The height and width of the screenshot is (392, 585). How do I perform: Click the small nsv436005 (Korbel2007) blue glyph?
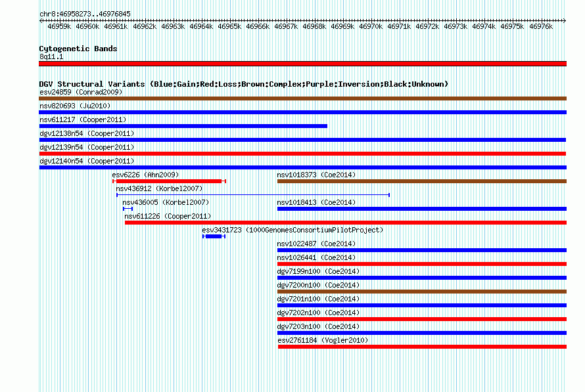(128, 209)
